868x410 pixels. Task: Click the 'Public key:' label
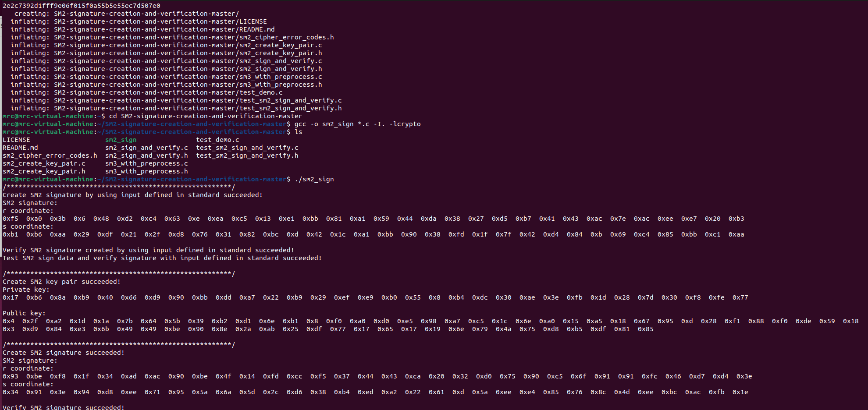point(24,313)
